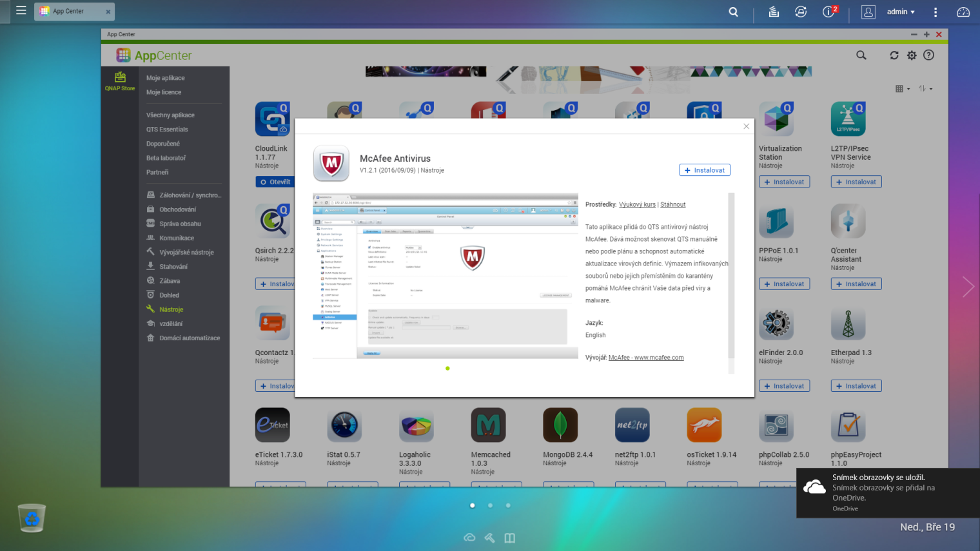The image size is (980, 551).
Task: Open the desktop search magnifier in top bar
Action: pos(733,12)
